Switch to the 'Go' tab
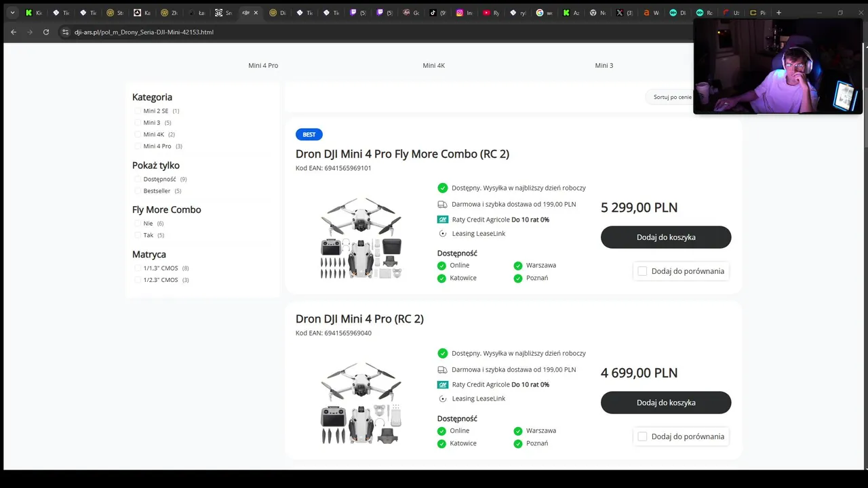 [x=411, y=13]
